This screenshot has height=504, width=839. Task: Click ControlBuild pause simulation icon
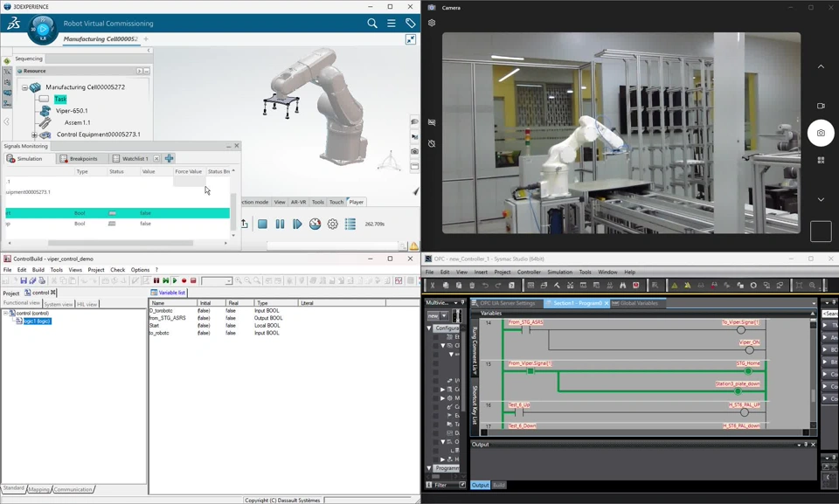[x=156, y=280]
